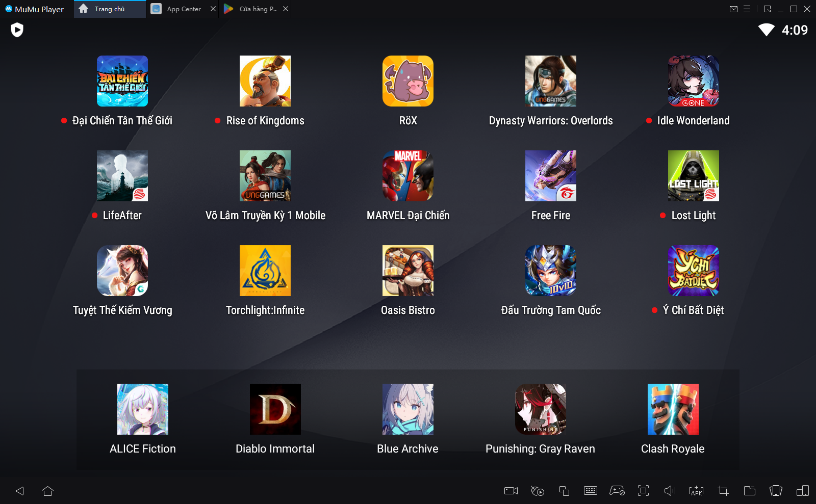Launch the Free Fire game
The width and height of the screenshot is (816, 504).
pos(550,176)
